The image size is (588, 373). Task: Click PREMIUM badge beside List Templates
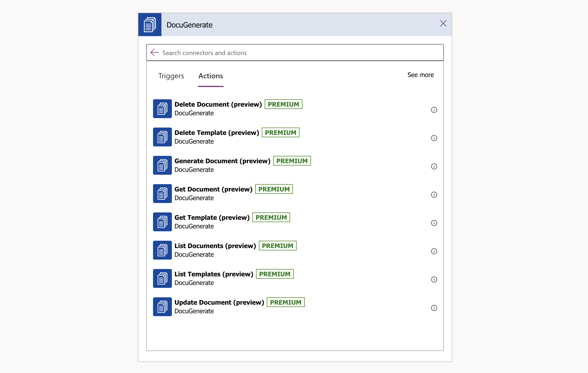(x=275, y=274)
